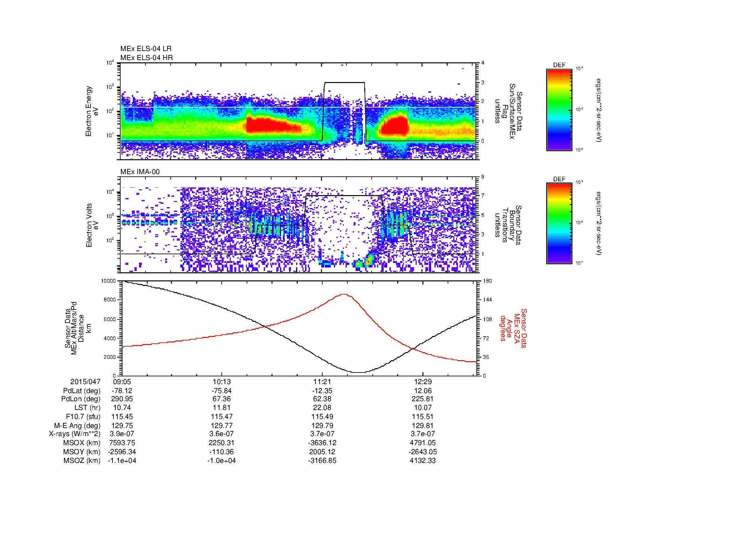756x534 pixels.
Task: Click the time tick label '11:21'
Action: click(322, 382)
